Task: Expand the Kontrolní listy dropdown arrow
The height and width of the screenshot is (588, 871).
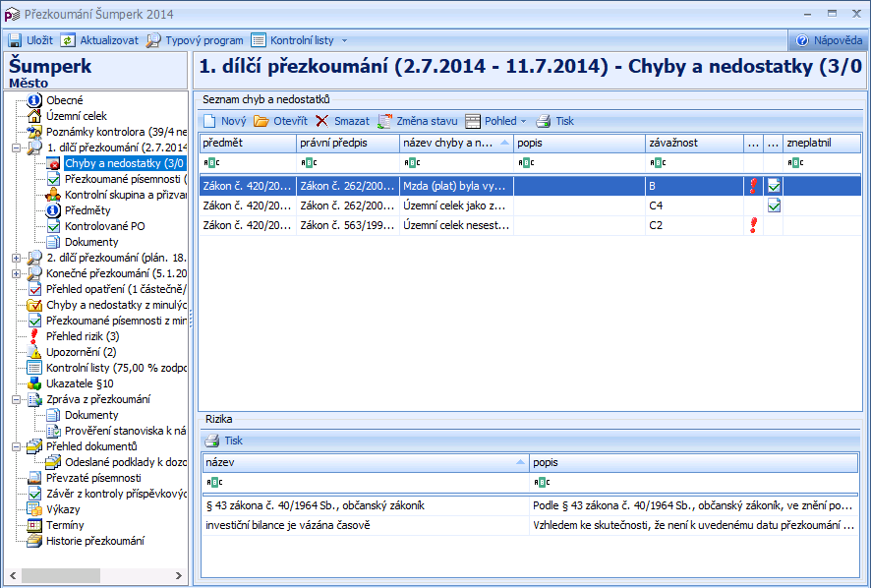Action: point(344,41)
